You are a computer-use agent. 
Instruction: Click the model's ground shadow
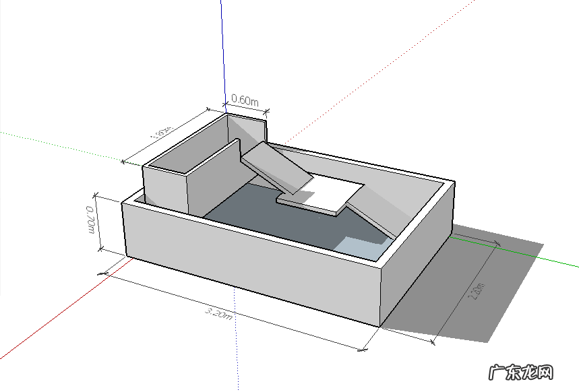click(x=472, y=269)
